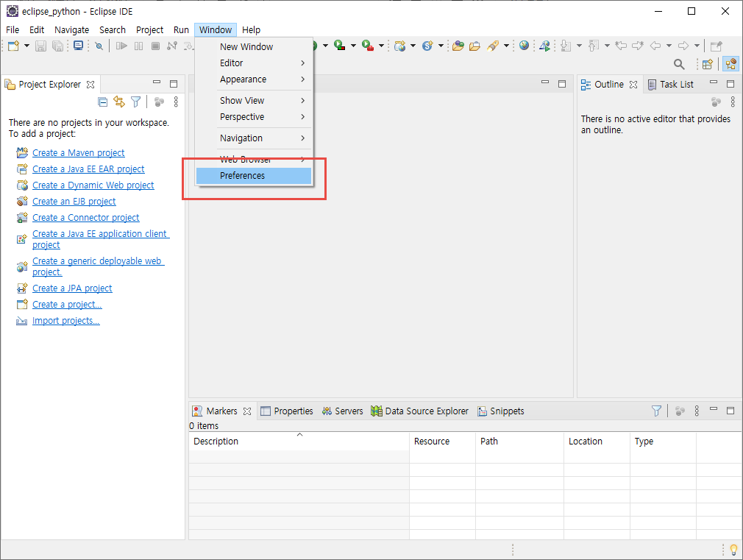Open dropdown next to blue S icon
The width and height of the screenshot is (743, 560).
click(x=441, y=46)
